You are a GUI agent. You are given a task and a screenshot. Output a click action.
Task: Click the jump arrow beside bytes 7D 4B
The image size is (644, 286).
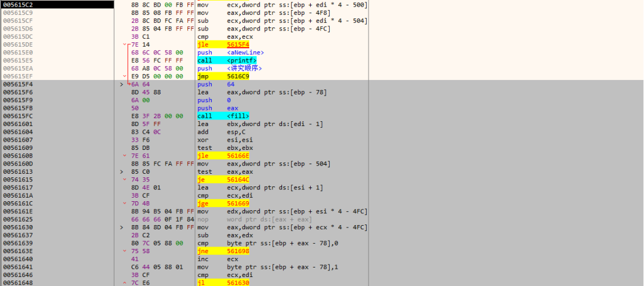[x=125, y=203]
